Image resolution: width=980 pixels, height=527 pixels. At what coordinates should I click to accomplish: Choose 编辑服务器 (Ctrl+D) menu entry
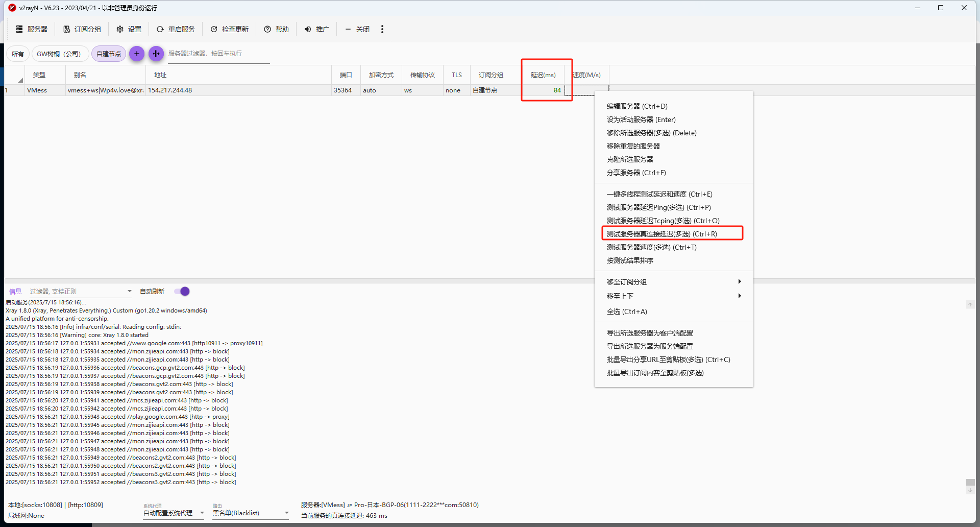(637, 106)
